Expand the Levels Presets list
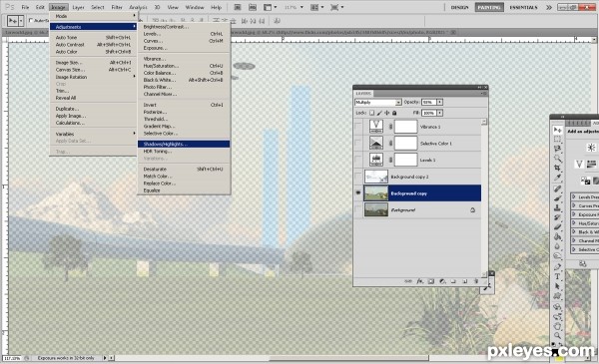This screenshot has width=599, height=364. click(574, 196)
